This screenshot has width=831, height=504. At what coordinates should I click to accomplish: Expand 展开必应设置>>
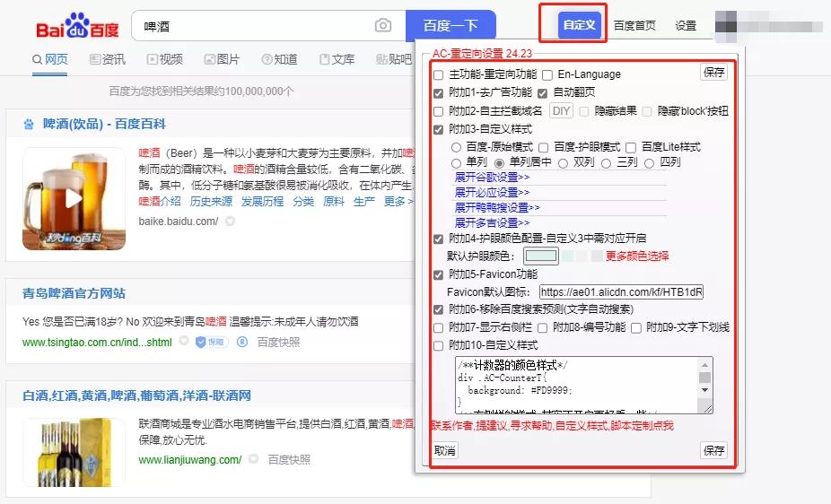(492, 192)
